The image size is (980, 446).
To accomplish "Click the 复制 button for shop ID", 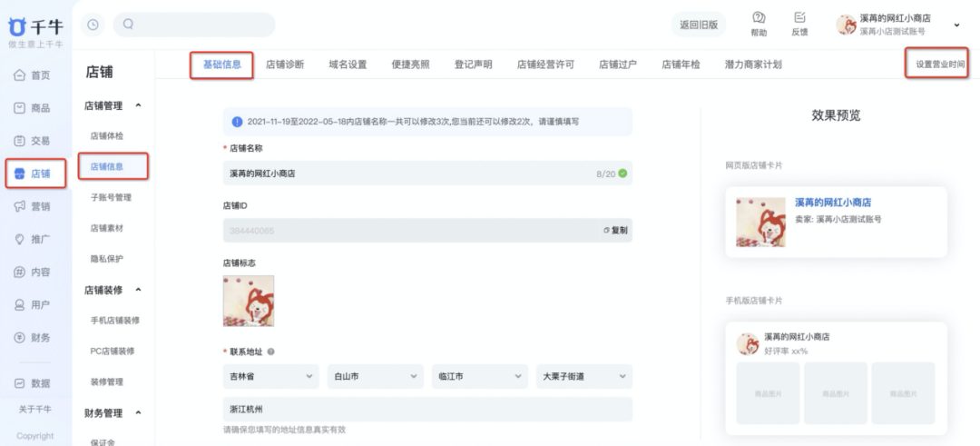I will click(615, 230).
